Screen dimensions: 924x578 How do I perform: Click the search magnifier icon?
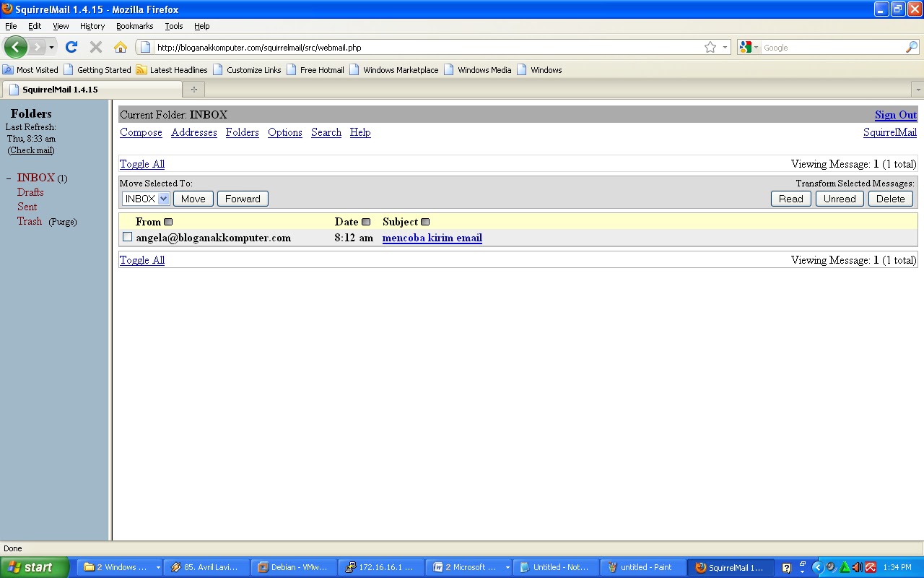(912, 47)
